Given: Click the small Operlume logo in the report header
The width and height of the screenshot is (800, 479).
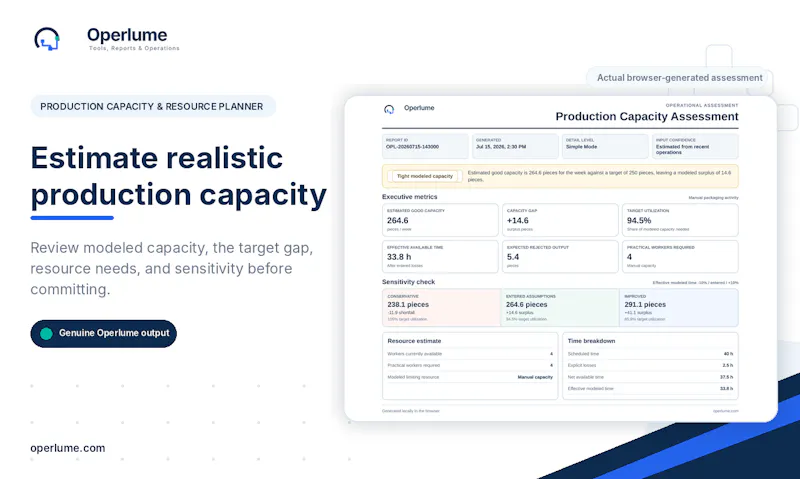Looking at the screenshot, I should tap(389, 109).
